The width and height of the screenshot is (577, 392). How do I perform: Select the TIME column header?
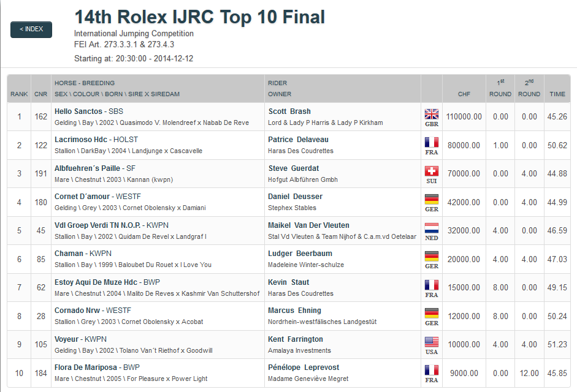[557, 94]
